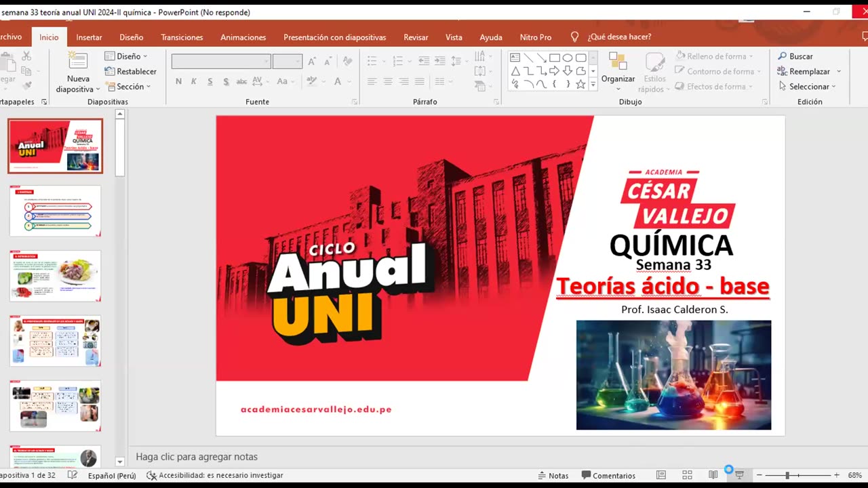Open the Change Case Aa dropdown
The height and width of the screenshot is (488, 868).
(x=285, y=81)
